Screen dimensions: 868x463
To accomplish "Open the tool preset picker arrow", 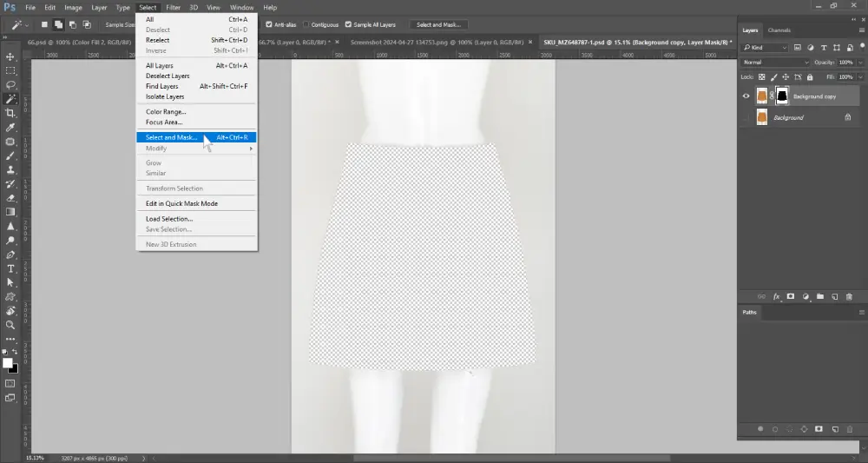I will click(x=27, y=25).
